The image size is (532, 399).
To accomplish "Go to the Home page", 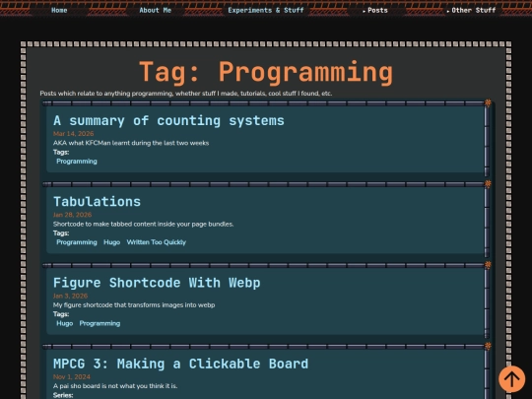I will click(x=59, y=10).
